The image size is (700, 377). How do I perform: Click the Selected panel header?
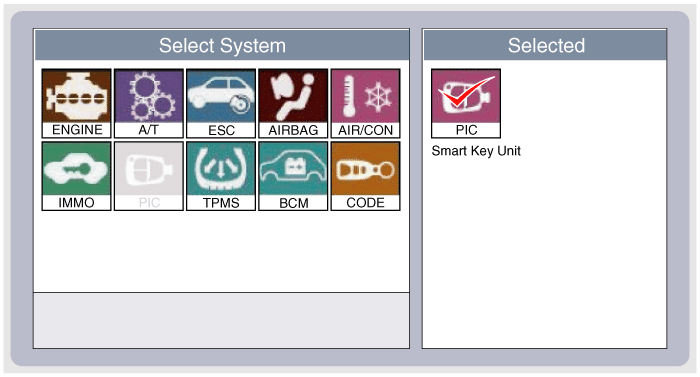pyautogui.click(x=545, y=45)
